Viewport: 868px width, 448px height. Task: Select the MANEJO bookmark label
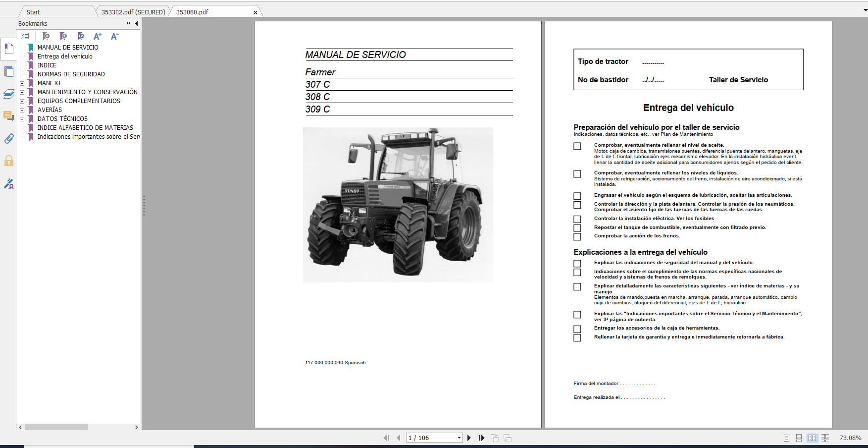(x=49, y=83)
